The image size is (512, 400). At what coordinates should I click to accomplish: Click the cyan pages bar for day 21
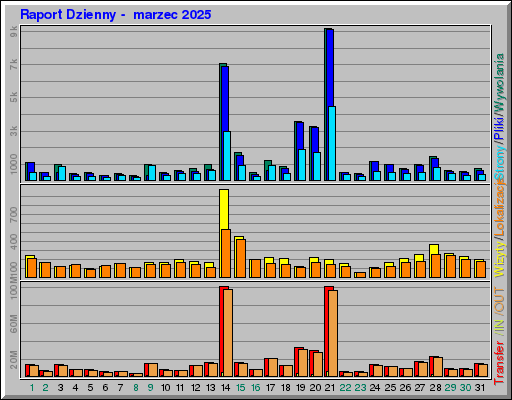click(x=332, y=143)
